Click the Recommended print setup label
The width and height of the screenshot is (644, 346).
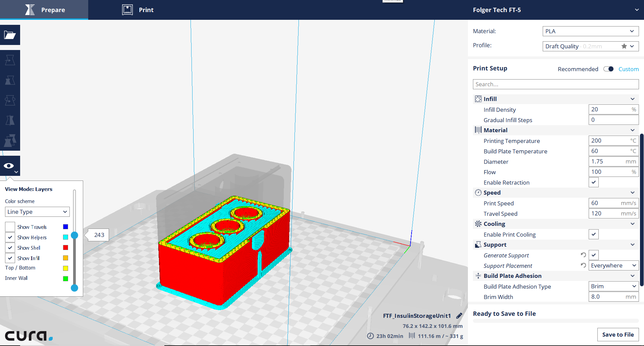coord(578,69)
